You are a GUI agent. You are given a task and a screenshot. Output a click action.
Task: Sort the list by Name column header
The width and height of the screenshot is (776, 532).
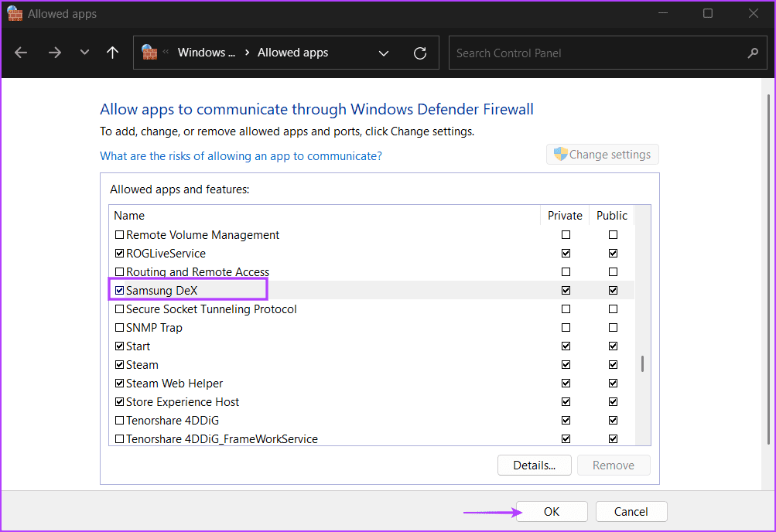pos(325,216)
